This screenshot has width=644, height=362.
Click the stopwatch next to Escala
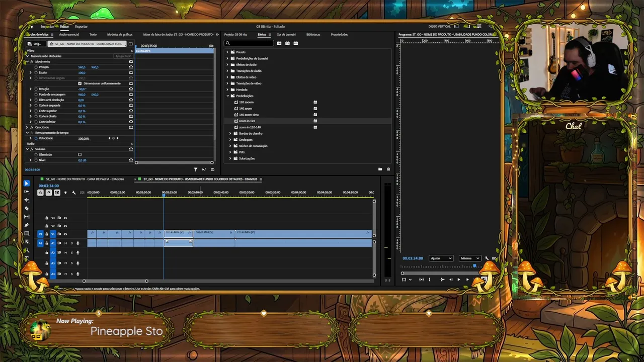coord(36,72)
